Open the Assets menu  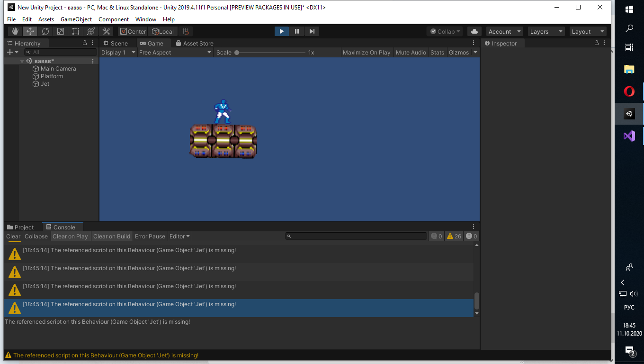pos(46,19)
